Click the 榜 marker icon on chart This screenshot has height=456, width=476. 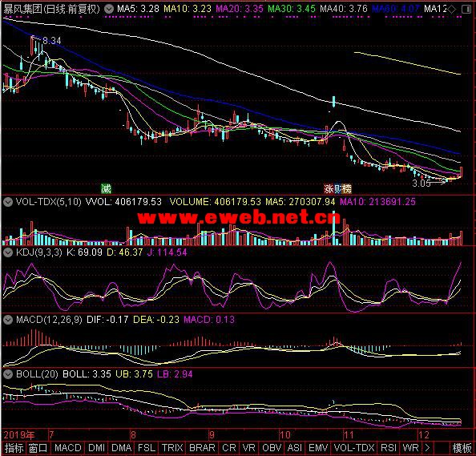346,189
